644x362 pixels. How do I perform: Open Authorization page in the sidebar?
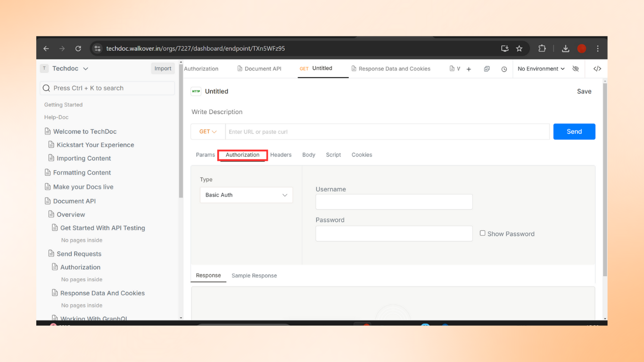pos(80,267)
